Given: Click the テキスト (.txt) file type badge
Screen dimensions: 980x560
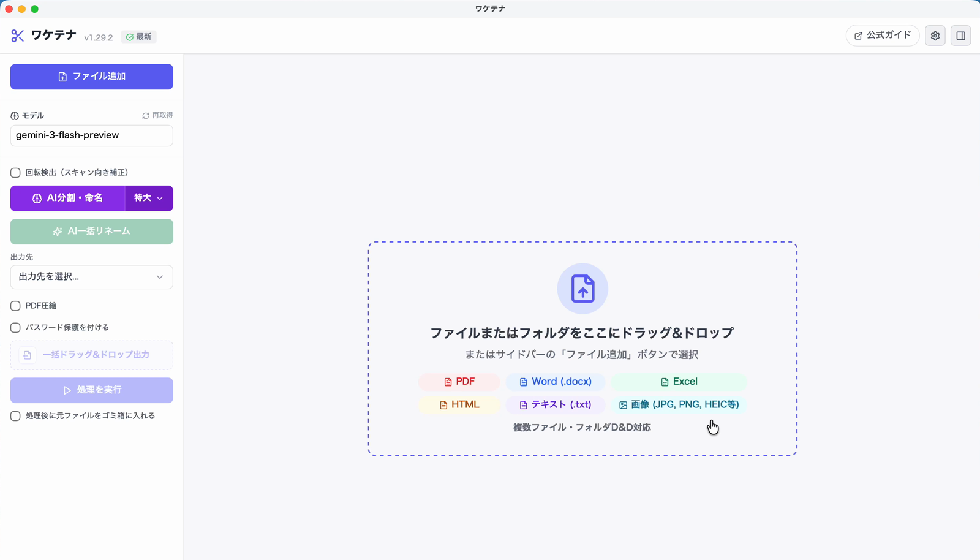Looking at the screenshot, I should 556,405.
